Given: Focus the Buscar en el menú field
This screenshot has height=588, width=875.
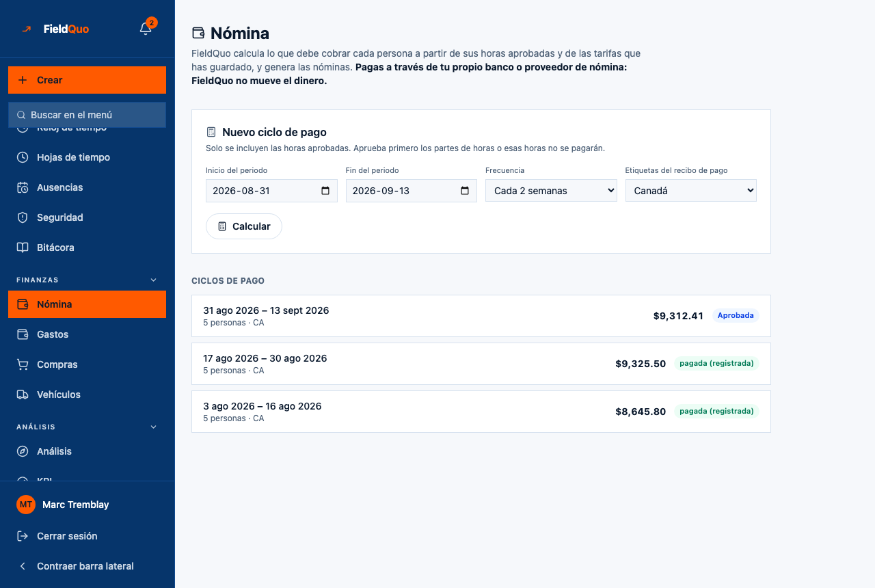Looking at the screenshot, I should pyautogui.click(x=87, y=115).
